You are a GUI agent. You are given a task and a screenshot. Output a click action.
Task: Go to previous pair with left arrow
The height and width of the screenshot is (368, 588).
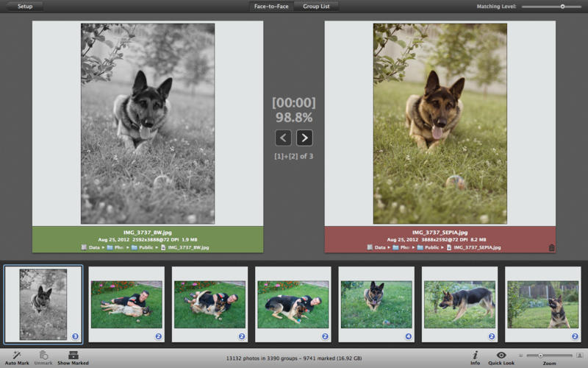[284, 138]
